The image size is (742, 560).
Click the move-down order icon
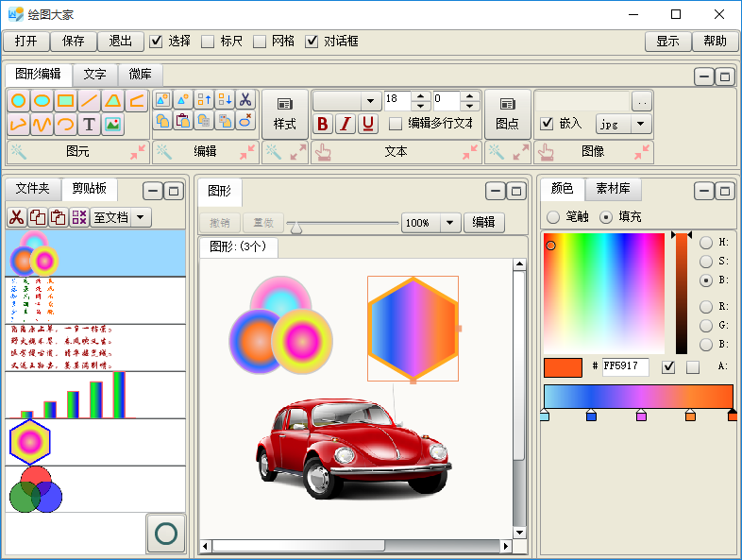point(225,99)
